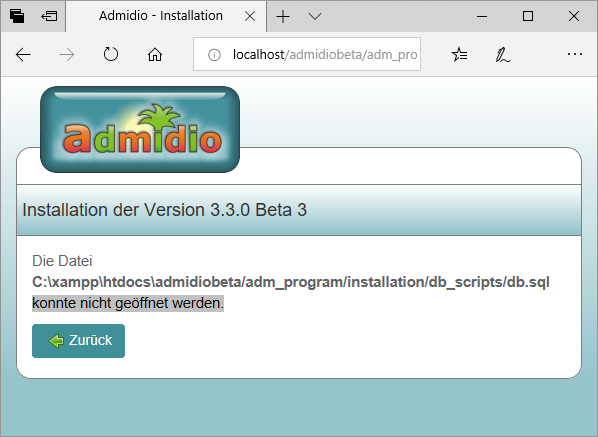Screen dimensions: 598x437
Task: Show site information icon in address bar
Action: point(214,55)
